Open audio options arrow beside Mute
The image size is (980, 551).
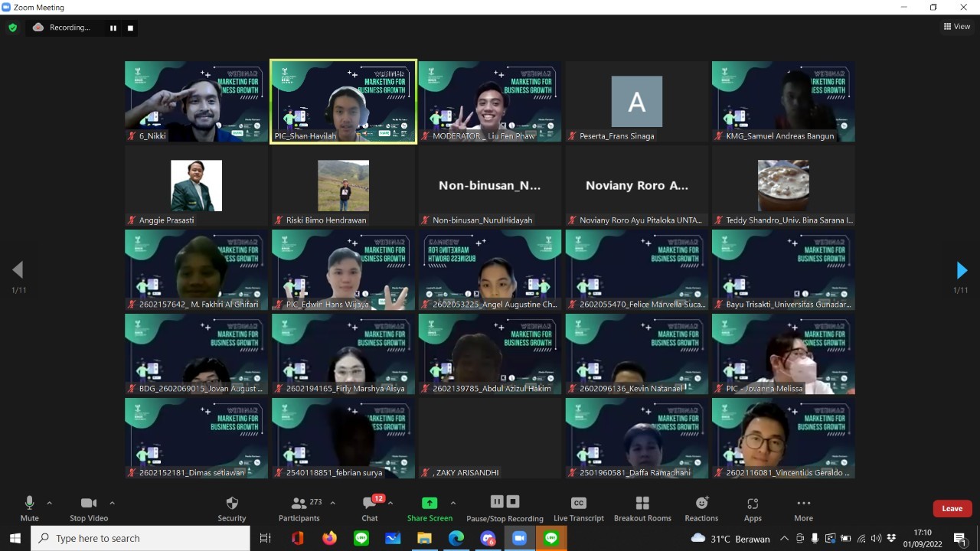50,503
